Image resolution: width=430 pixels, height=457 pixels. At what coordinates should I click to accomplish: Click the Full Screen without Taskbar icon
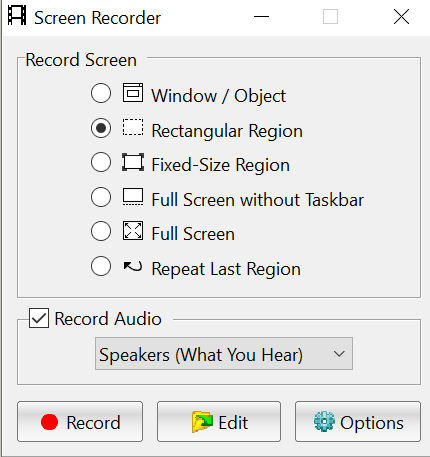point(133,197)
